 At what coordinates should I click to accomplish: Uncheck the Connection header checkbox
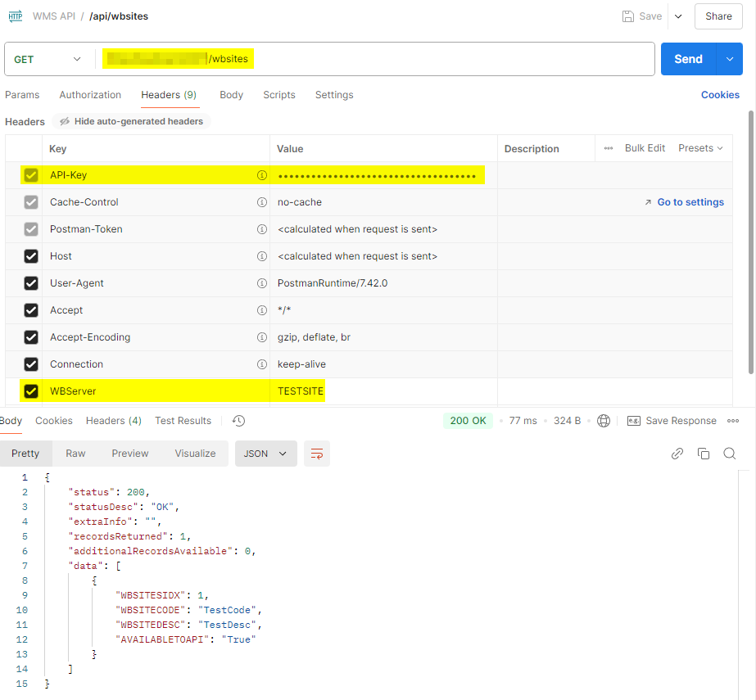pyautogui.click(x=31, y=364)
